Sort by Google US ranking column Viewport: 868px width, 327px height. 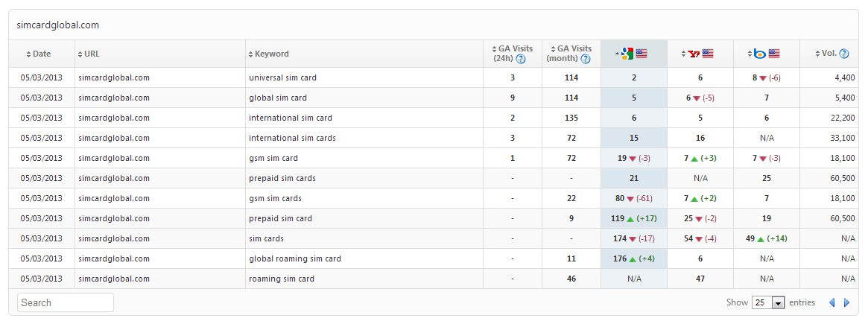pyautogui.click(x=634, y=54)
